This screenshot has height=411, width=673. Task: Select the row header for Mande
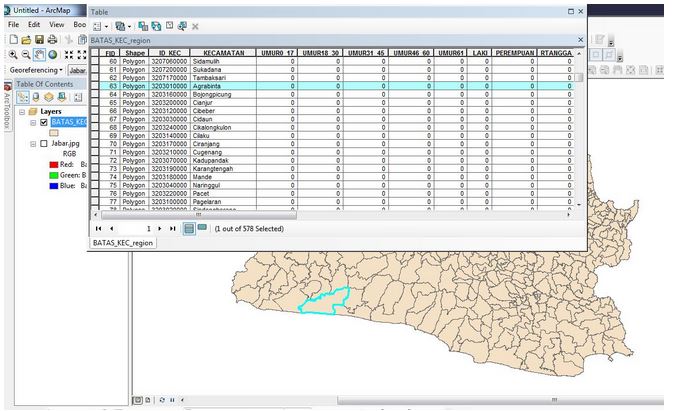tap(95, 177)
